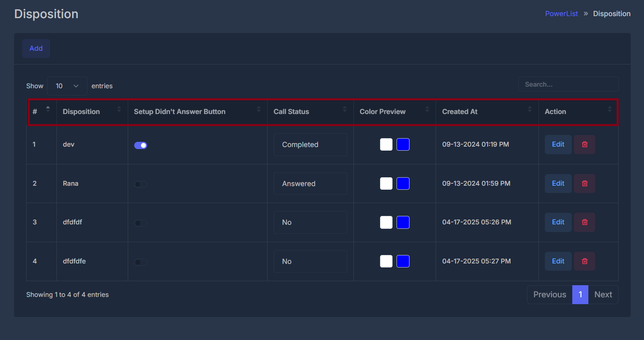Image resolution: width=644 pixels, height=340 pixels.
Task: Open Call Status dropdown showing Completed
Action: [310, 145]
